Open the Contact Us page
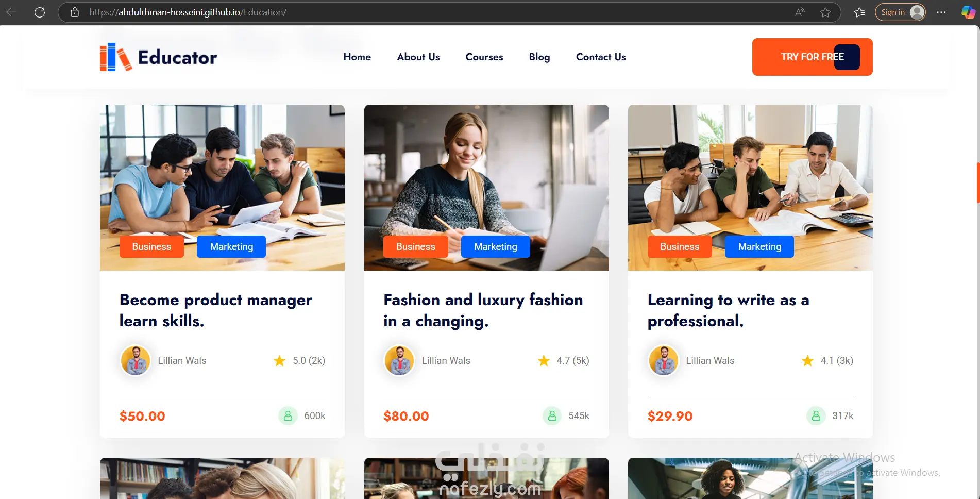Image resolution: width=980 pixels, height=499 pixels. click(x=601, y=57)
